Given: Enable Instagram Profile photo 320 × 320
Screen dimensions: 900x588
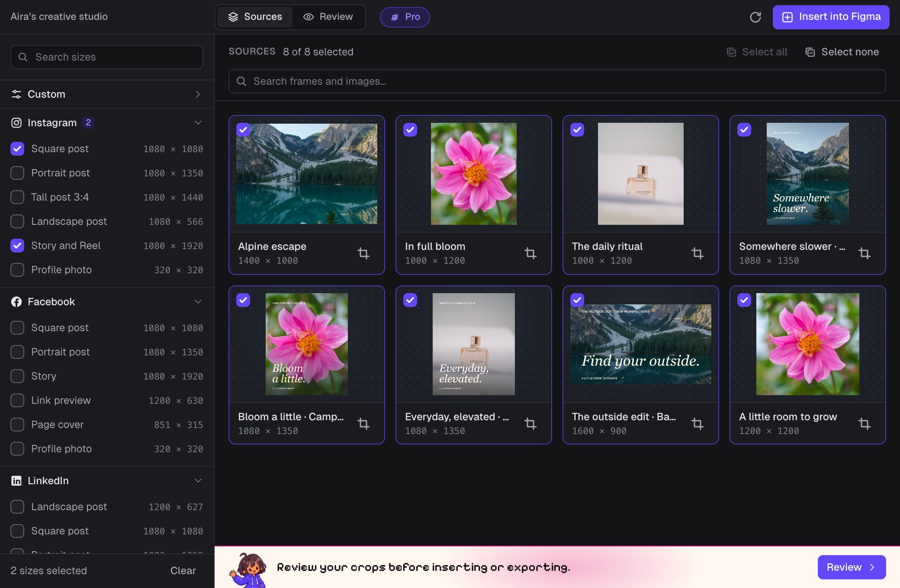Looking at the screenshot, I should point(17,270).
